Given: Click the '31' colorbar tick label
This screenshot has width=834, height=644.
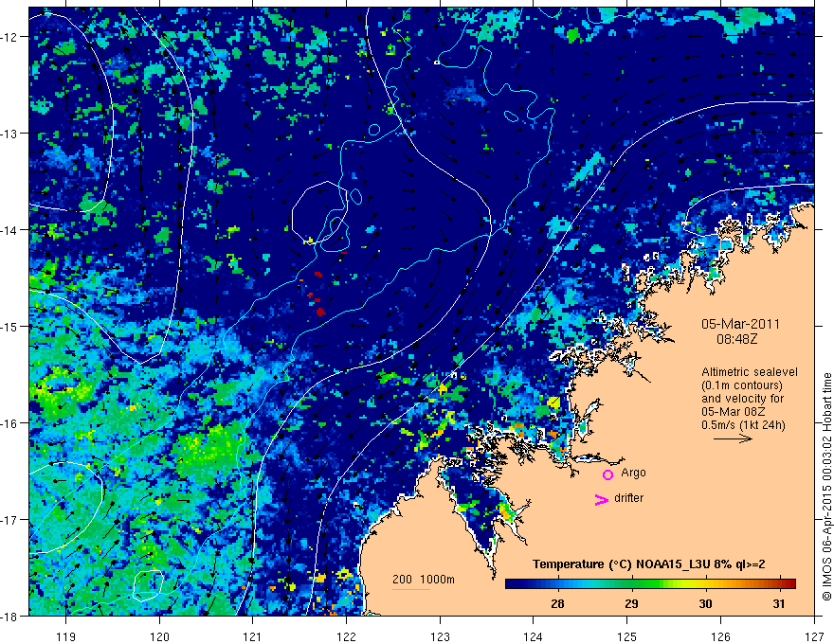Looking at the screenshot, I should pyautogui.click(x=779, y=603).
